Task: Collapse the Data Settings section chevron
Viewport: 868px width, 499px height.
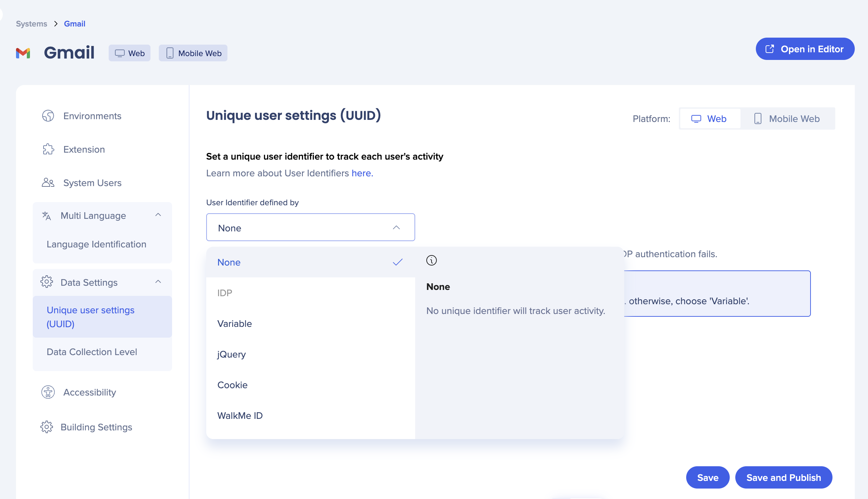Action: point(158,282)
